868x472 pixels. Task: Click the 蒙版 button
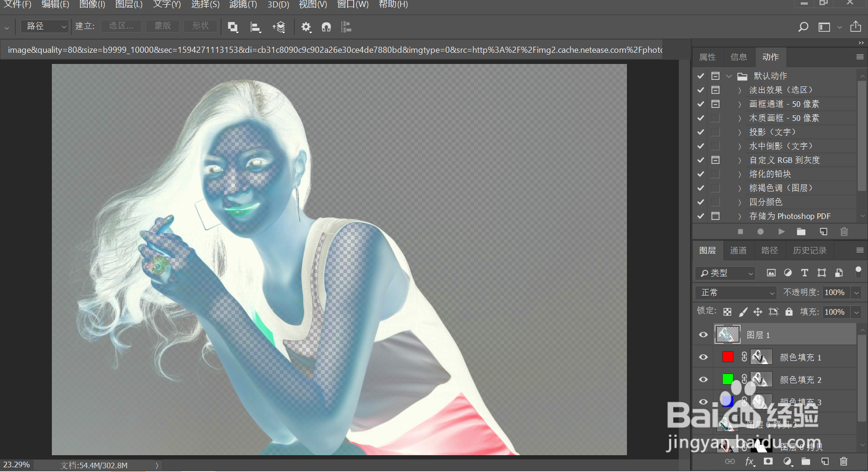pyautogui.click(x=163, y=26)
